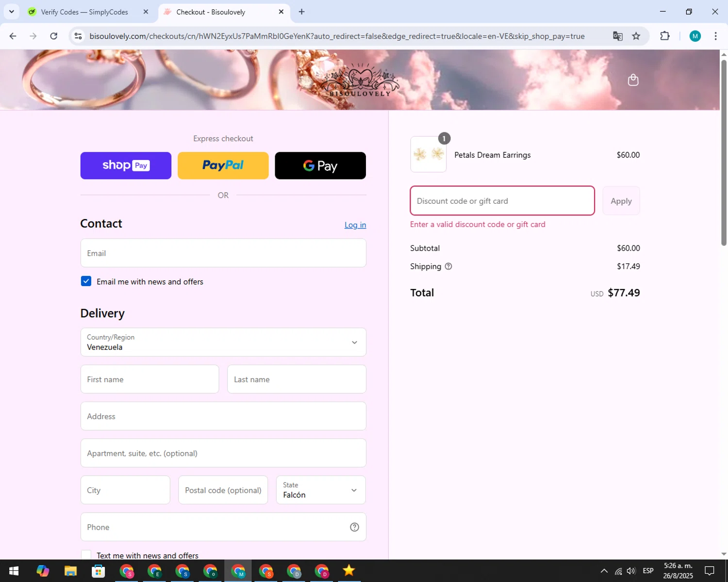Open Microsoft Store from the taskbar
Image resolution: width=728 pixels, height=582 pixels.
99,571
